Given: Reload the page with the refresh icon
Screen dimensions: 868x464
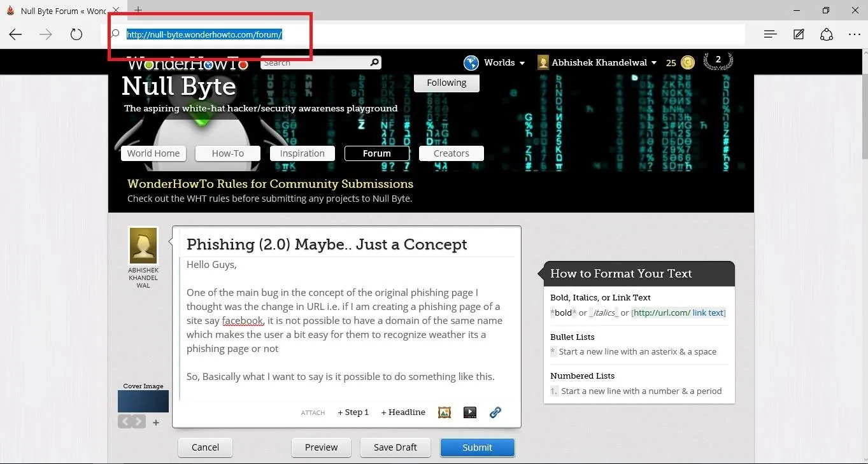Looking at the screenshot, I should [76, 34].
